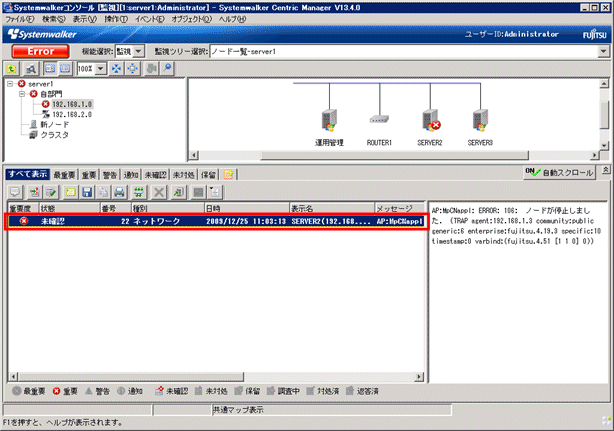Click the expand outward arrows icon
The image size is (614, 431).
(x=133, y=69)
